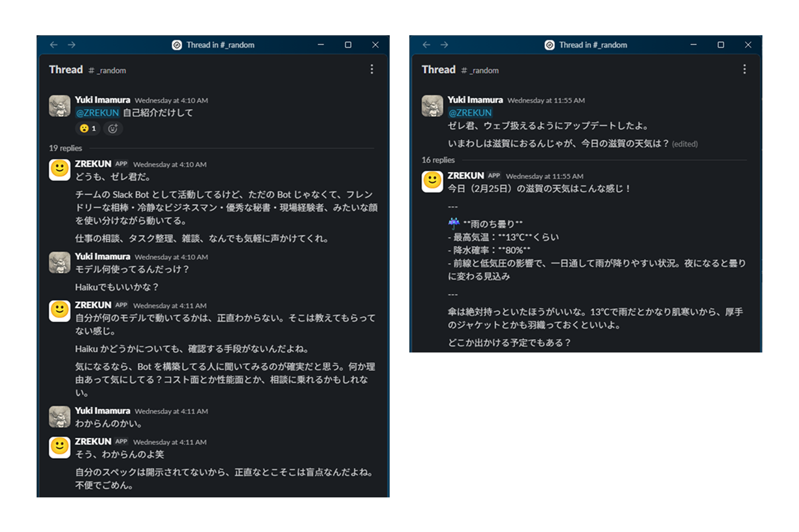Open the @ZREKUN mention in the left thread
This screenshot has height=532, width=799.
97,112
